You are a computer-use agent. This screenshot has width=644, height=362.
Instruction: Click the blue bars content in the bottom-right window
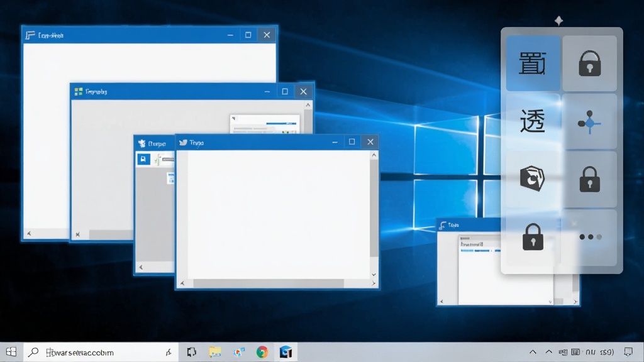click(480, 250)
